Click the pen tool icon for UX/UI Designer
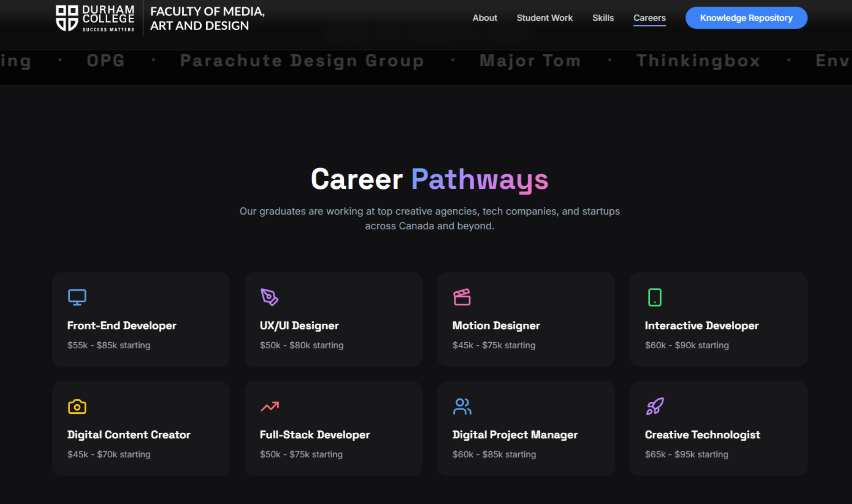852x504 pixels. click(x=269, y=297)
